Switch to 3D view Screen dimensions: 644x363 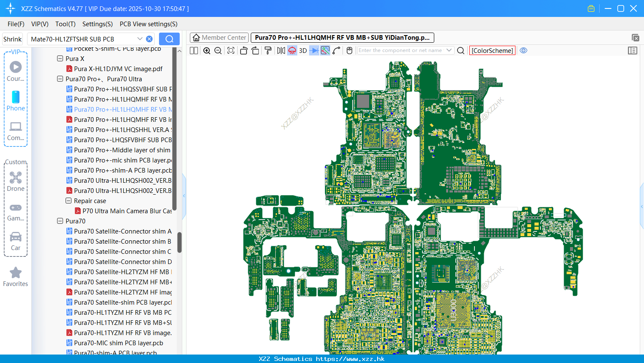pyautogui.click(x=303, y=50)
